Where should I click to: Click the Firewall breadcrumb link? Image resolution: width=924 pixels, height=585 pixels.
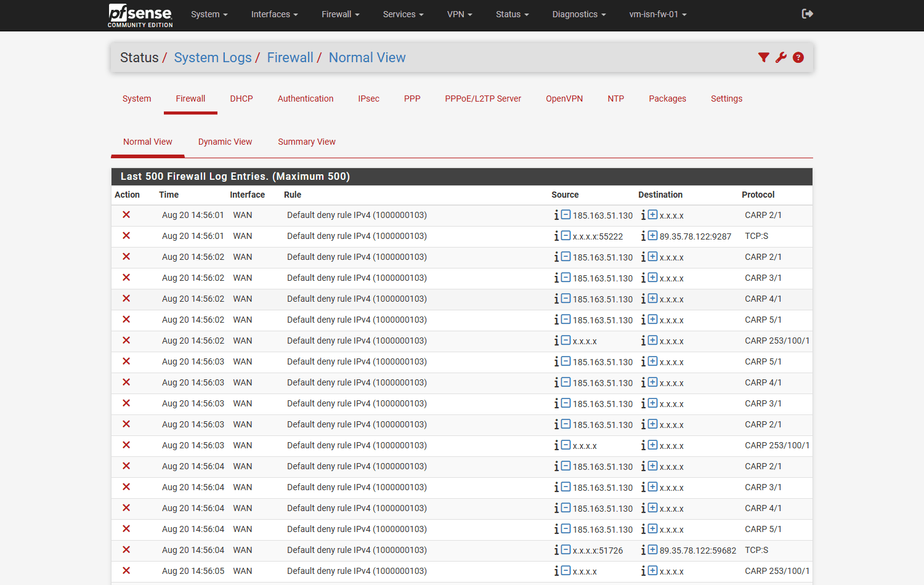point(290,57)
